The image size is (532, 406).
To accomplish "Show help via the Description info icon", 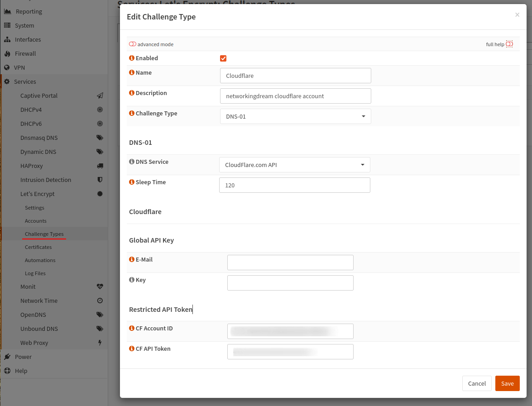I will (x=132, y=93).
